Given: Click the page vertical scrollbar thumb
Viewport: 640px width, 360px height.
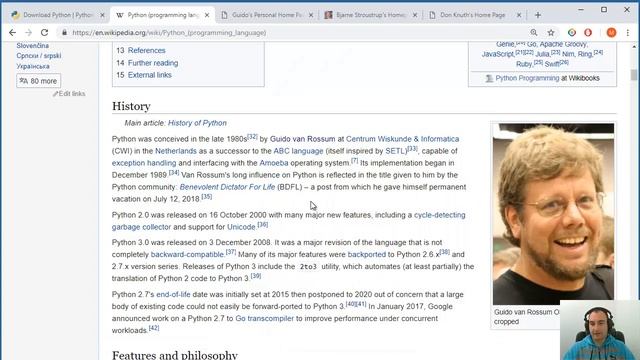Looking at the screenshot, I should (x=633, y=75).
